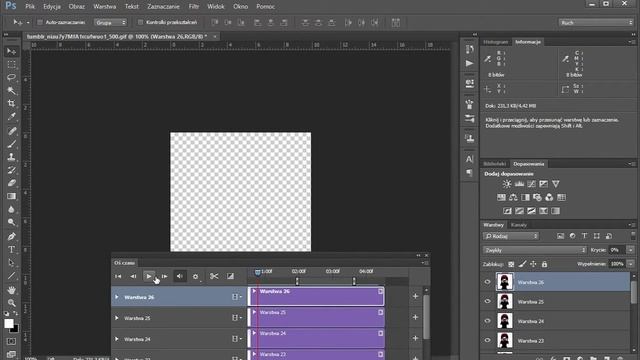640x360 pixels.
Task: Select the Gradient tool
Action: pyautogui.click(x=11, y=196)
